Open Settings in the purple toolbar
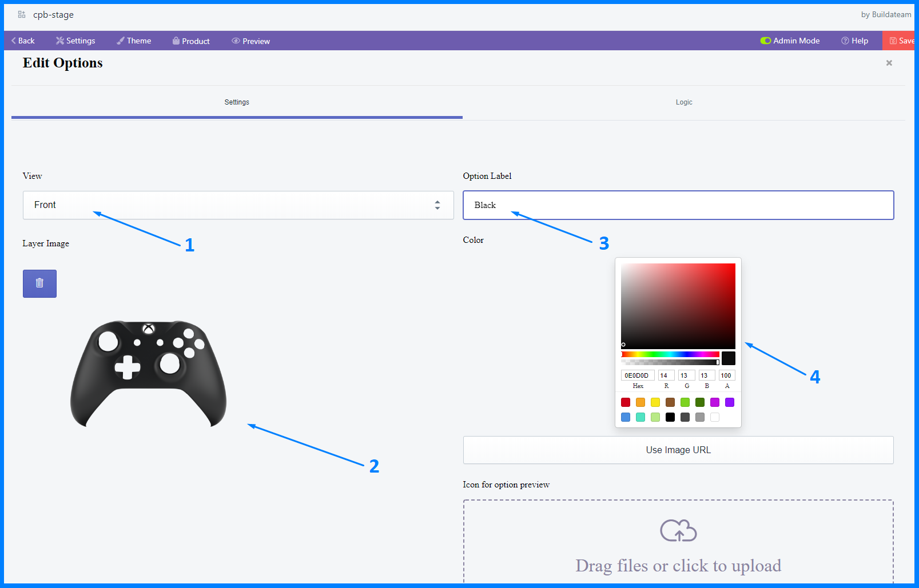919x588 pixels. coord(75,41)
